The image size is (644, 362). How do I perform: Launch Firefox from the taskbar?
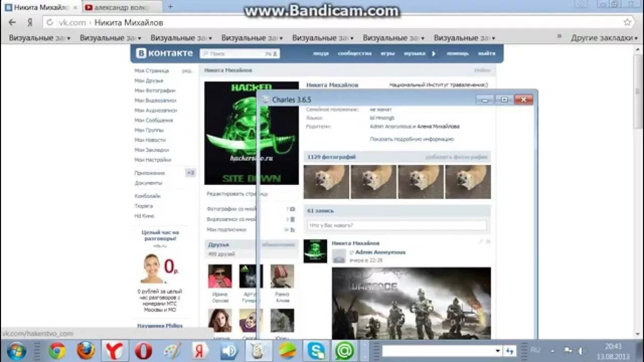[86, 350]
